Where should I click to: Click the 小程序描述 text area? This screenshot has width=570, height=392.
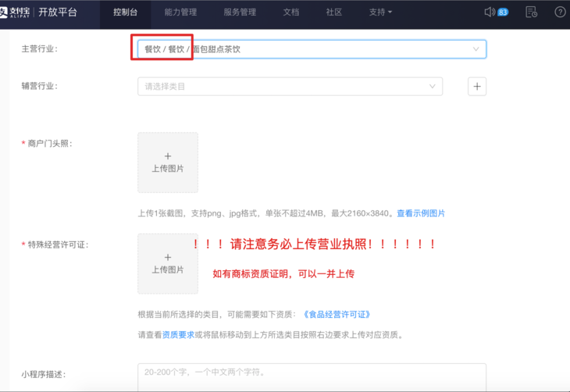pyautogui.click(x=312, y=377)
